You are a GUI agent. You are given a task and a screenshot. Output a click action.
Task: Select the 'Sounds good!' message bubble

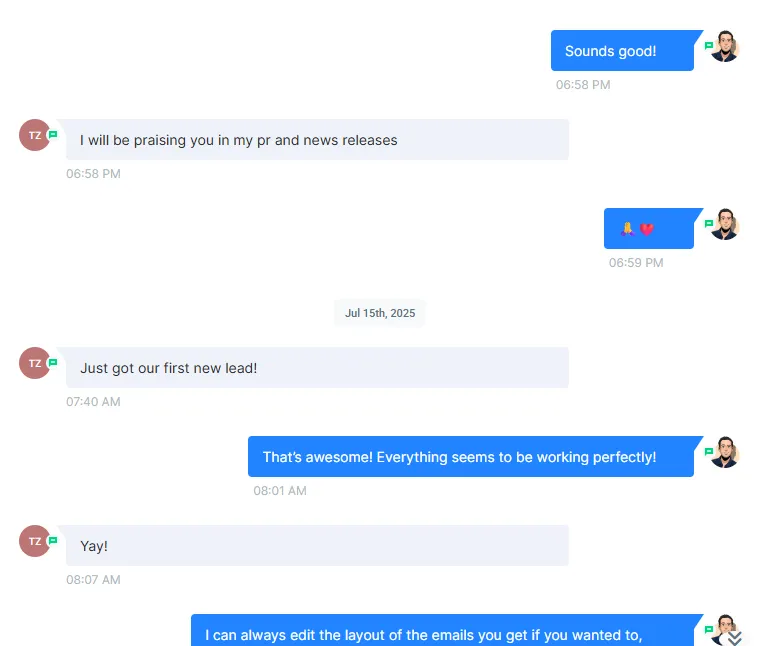(622, 51)
